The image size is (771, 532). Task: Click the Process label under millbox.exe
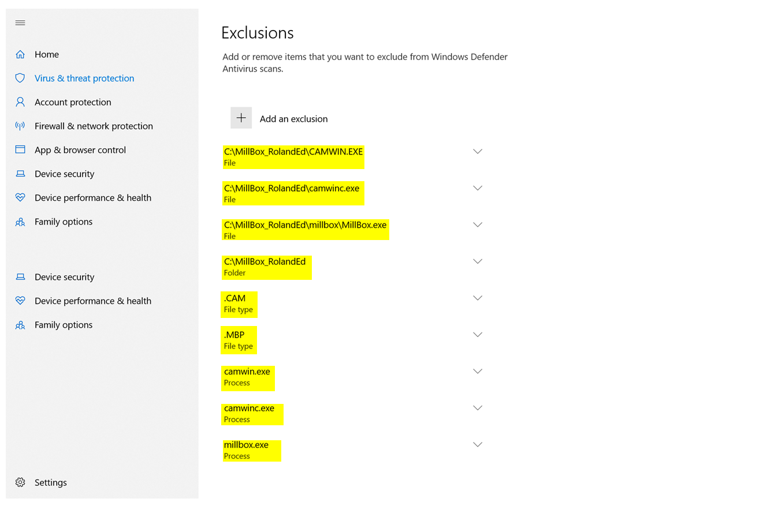237,456
